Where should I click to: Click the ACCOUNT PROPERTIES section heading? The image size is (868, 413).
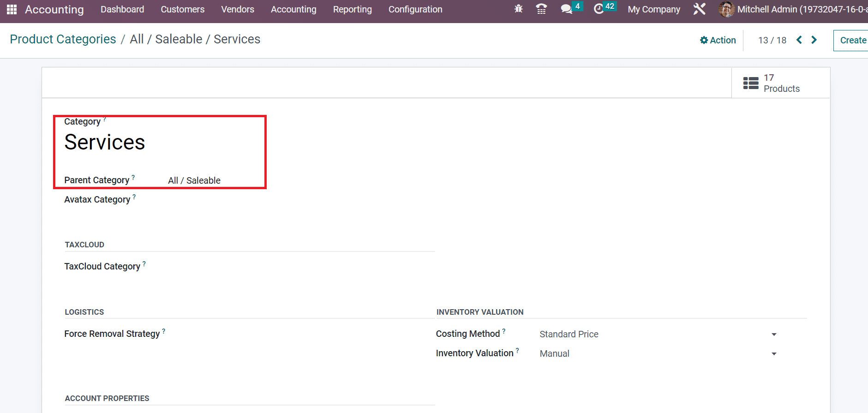click(107, 398)
